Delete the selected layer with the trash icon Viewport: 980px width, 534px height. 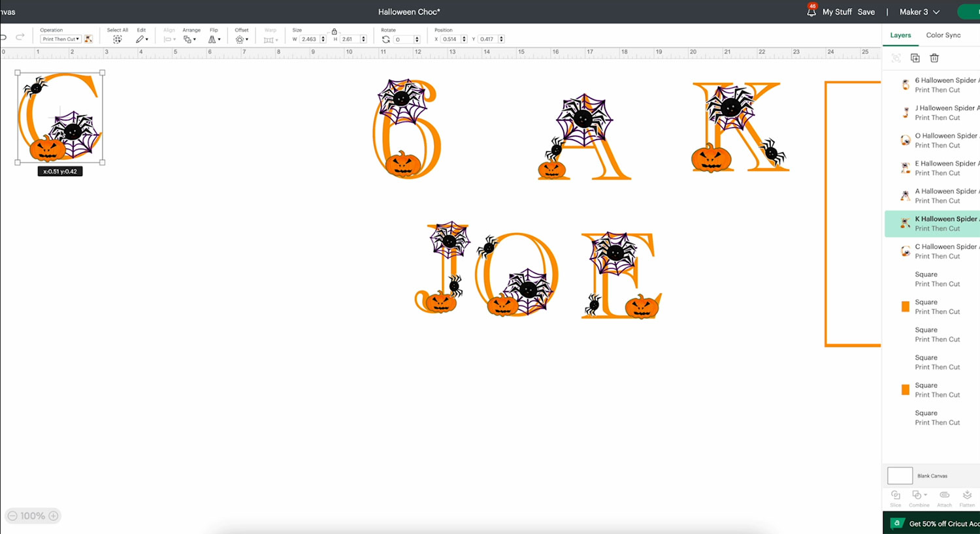[934, 58]
